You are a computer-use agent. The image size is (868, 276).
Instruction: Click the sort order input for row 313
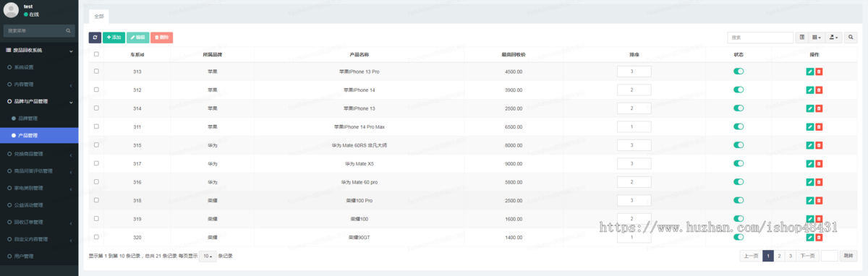point(634,72)
